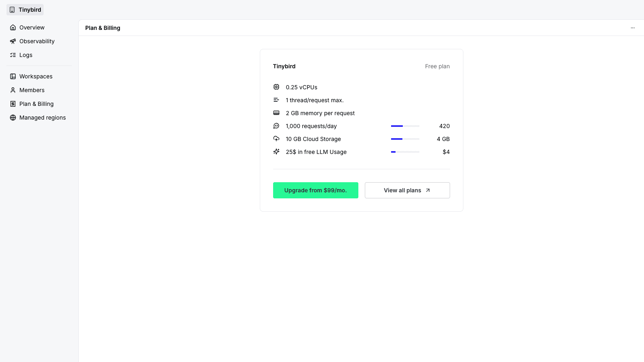The image size is (644, 362).
Task: Click the requests/day usage progress bar
Action: point(405,126)
